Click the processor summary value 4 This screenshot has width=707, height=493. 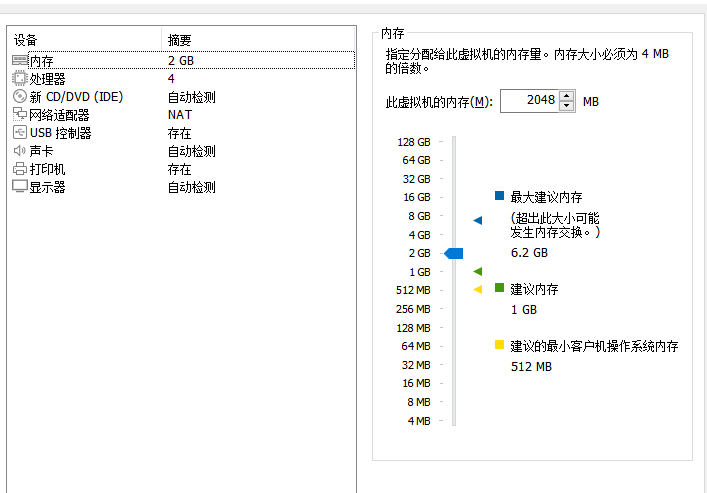[171, 78]
